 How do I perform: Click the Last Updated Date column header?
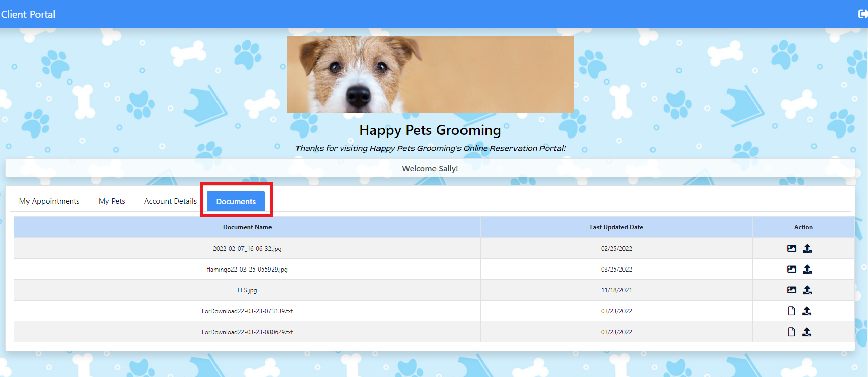click(616, 227)
